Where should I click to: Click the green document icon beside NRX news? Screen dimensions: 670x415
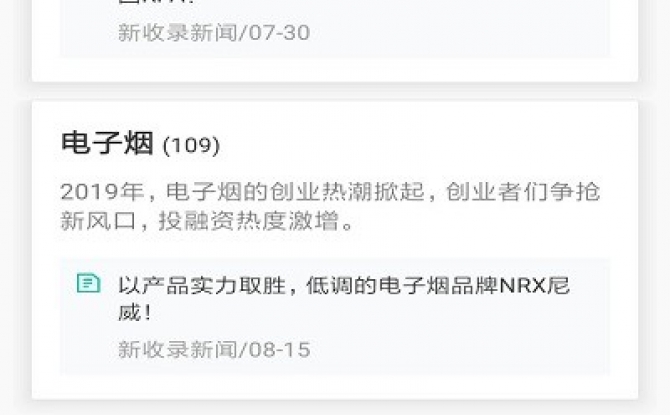coord(88,283)
